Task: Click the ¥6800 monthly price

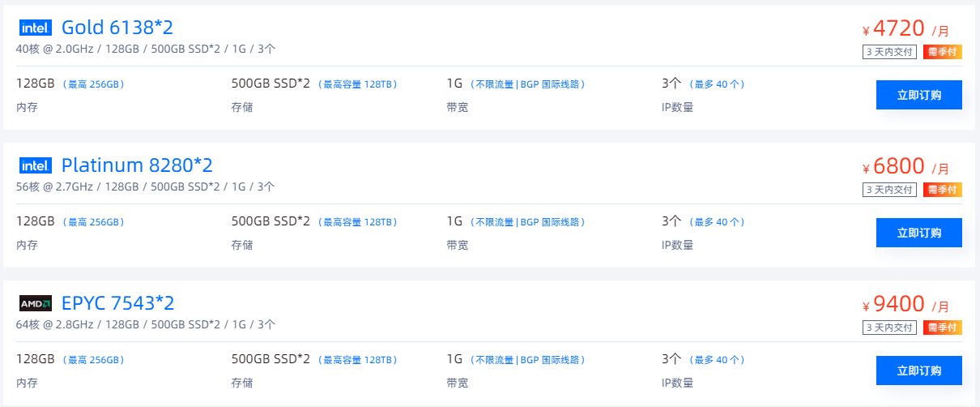Action: click(x=905, y=167)
